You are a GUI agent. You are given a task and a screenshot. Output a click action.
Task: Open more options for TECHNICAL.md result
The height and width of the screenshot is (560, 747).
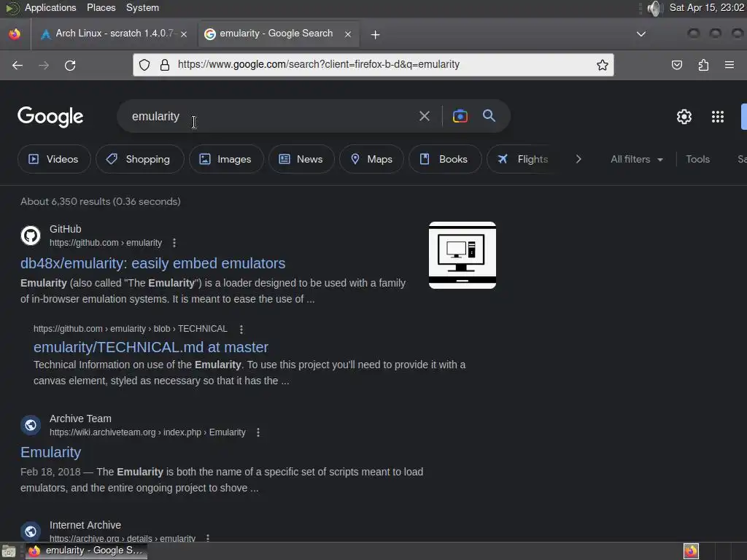pos(241,329)
